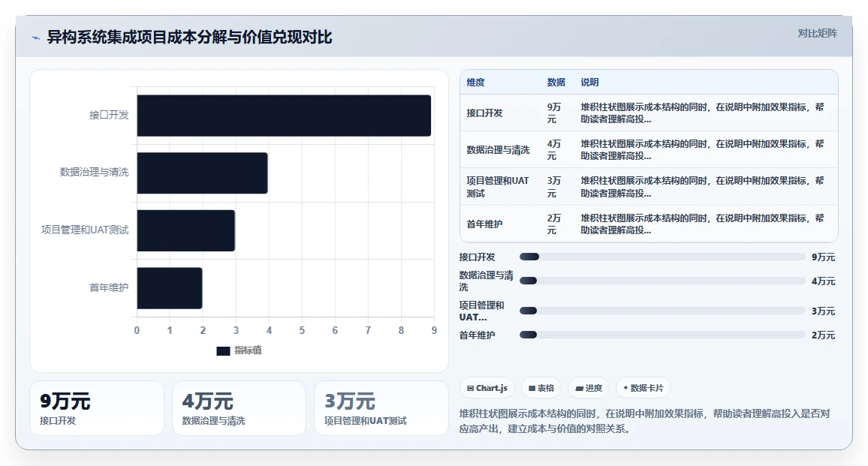Viewport: 868px width, 466px height.
Task: Click the 数据 table column header
Action: click(x=556, y=83)
